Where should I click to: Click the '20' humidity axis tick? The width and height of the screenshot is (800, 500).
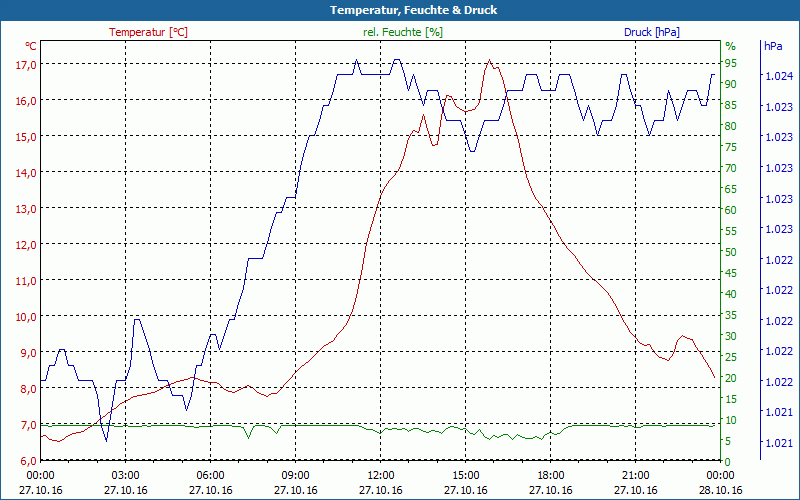pyautogui.click(x=731, y=378)
